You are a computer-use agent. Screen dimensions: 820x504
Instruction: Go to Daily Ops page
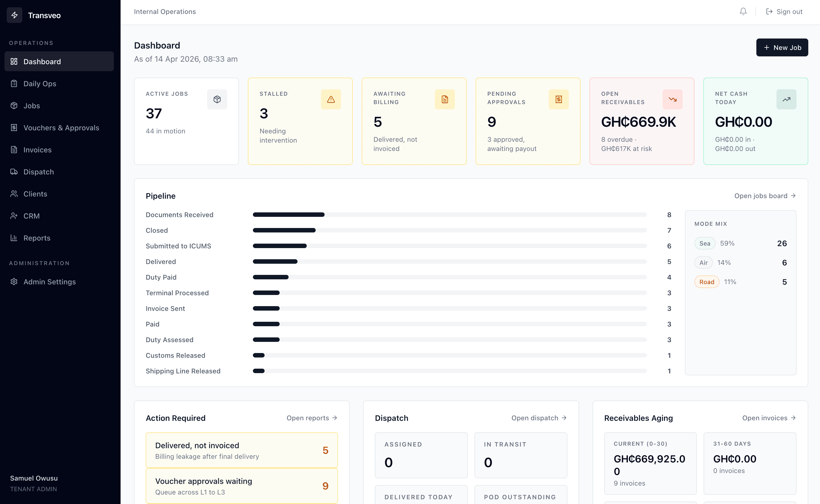click(x=59, y=83)
